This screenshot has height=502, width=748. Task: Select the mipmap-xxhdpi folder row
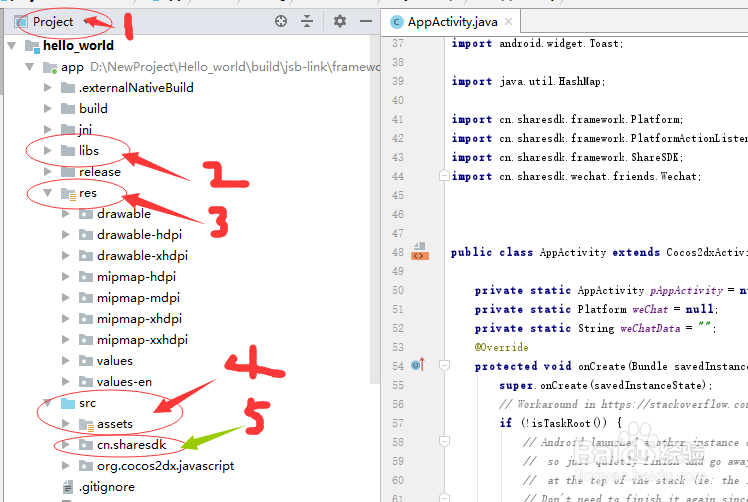tap(186, 340)
